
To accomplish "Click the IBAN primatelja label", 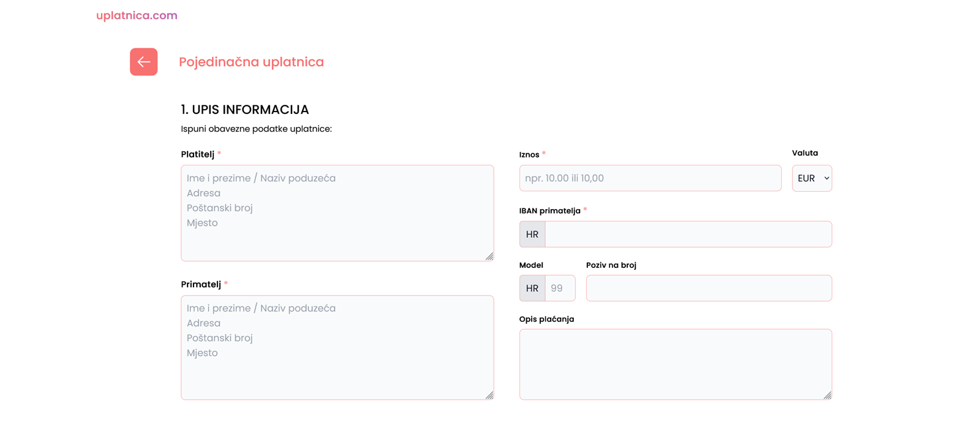I will tap(549, 211).
